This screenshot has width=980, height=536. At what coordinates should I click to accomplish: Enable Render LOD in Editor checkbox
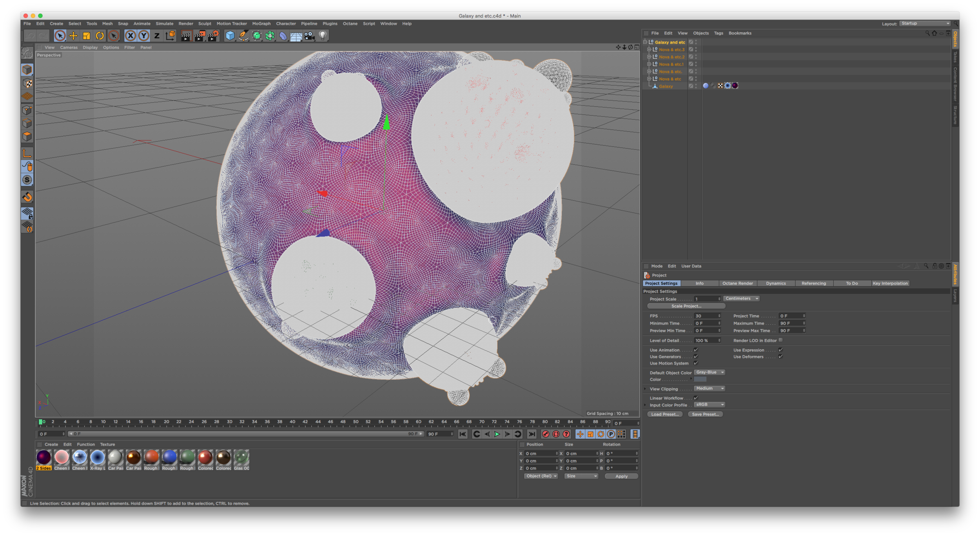coord(780,340)
